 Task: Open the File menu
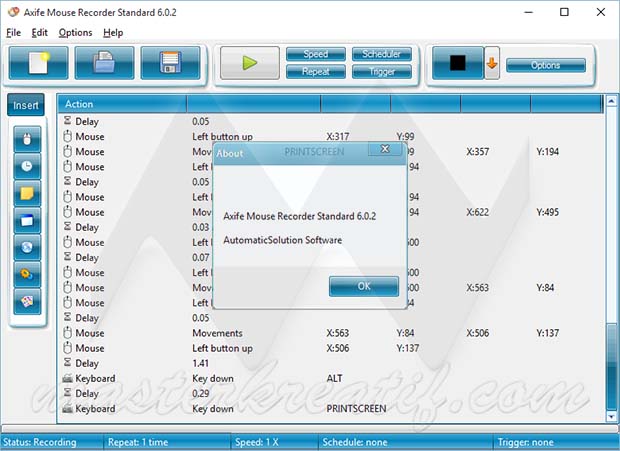click(x=13, y=33)
